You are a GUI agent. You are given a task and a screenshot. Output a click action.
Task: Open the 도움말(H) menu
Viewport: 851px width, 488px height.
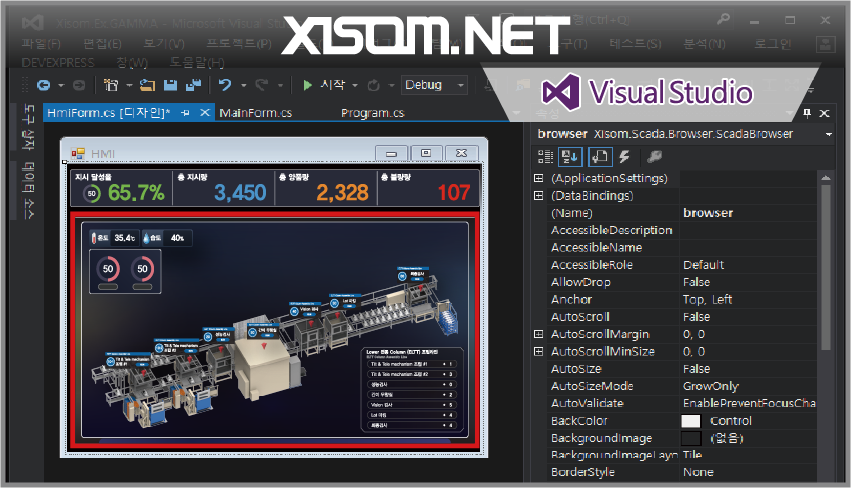point(197,63)
